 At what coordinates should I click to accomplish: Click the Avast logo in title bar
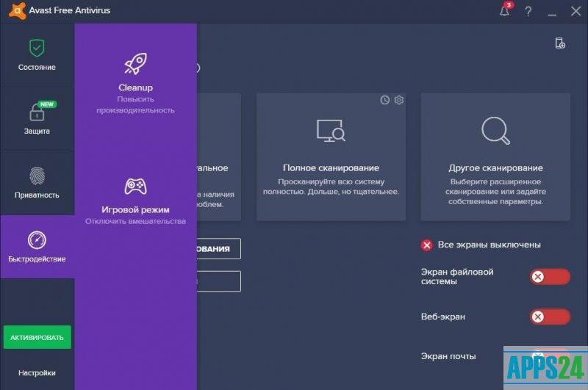(17, 10)
